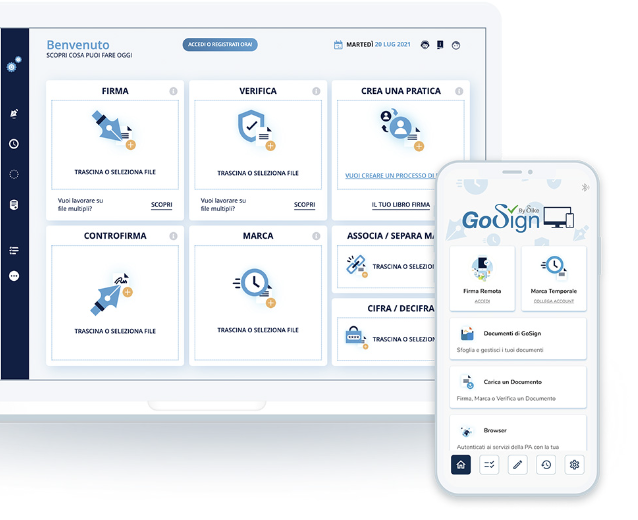This screenshot has height=520, width=638.
Task: Open info icon on VERIFICA card
Action: click(316, 91)
